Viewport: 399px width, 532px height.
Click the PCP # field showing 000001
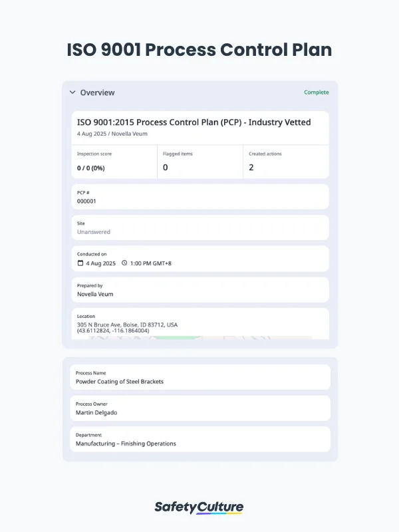(x=200, y=196)
